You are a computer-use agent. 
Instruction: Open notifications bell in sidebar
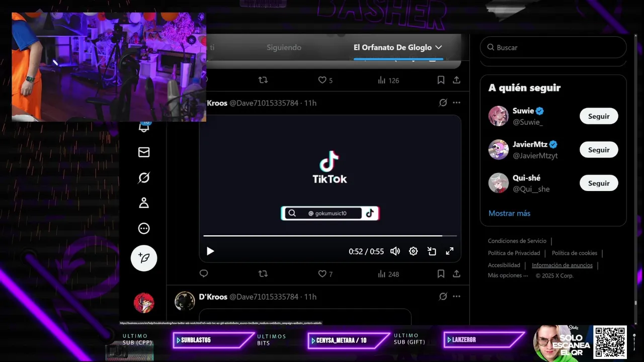(144, 127)
